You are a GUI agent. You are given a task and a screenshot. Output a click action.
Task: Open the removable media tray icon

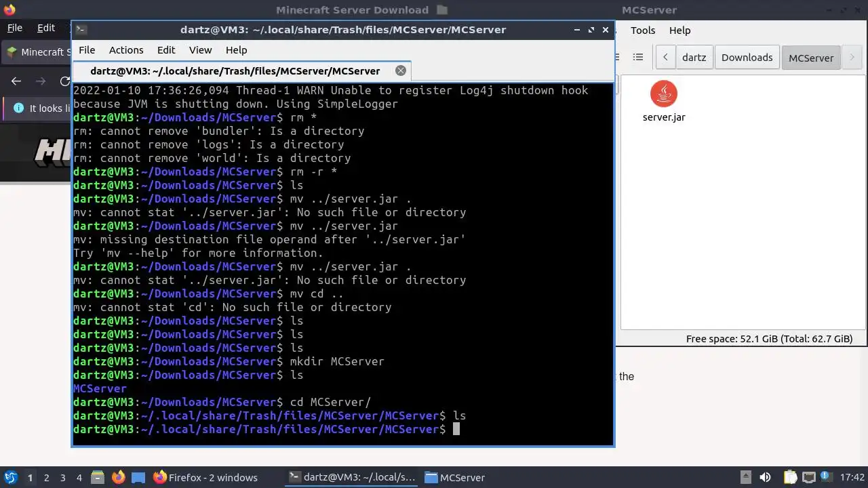pos(745,477)
